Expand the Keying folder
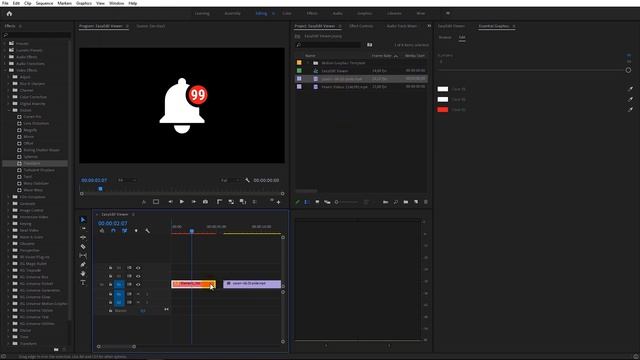Image resolution: width=640 pixels, height=360 pixels. (x=9, y=224)
